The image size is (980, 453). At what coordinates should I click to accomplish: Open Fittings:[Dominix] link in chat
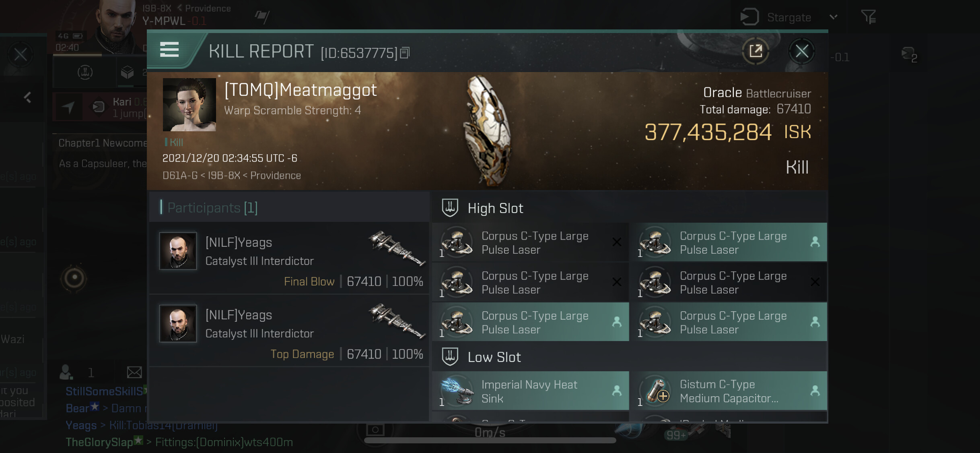pos(224,442)
